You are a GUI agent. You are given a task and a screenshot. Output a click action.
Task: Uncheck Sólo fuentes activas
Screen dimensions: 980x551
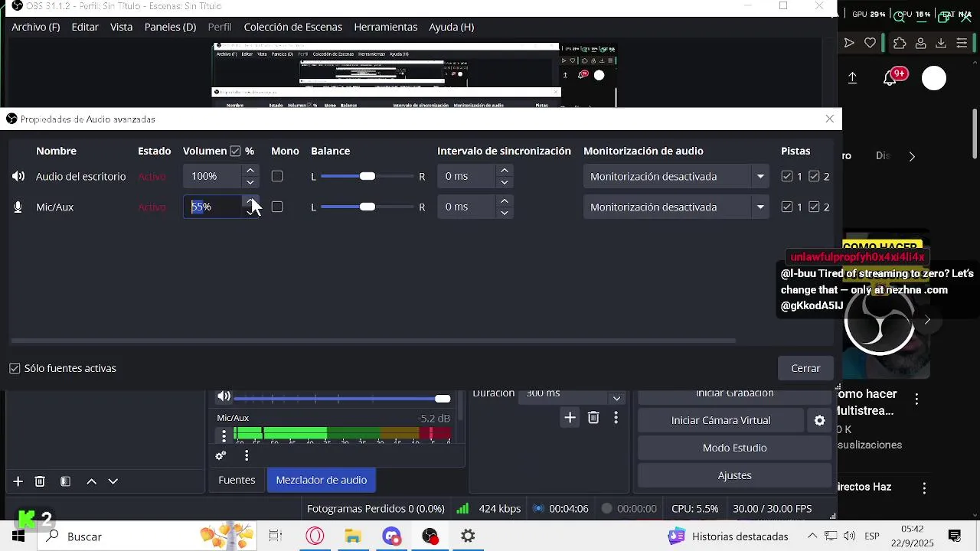pos(15,369)
